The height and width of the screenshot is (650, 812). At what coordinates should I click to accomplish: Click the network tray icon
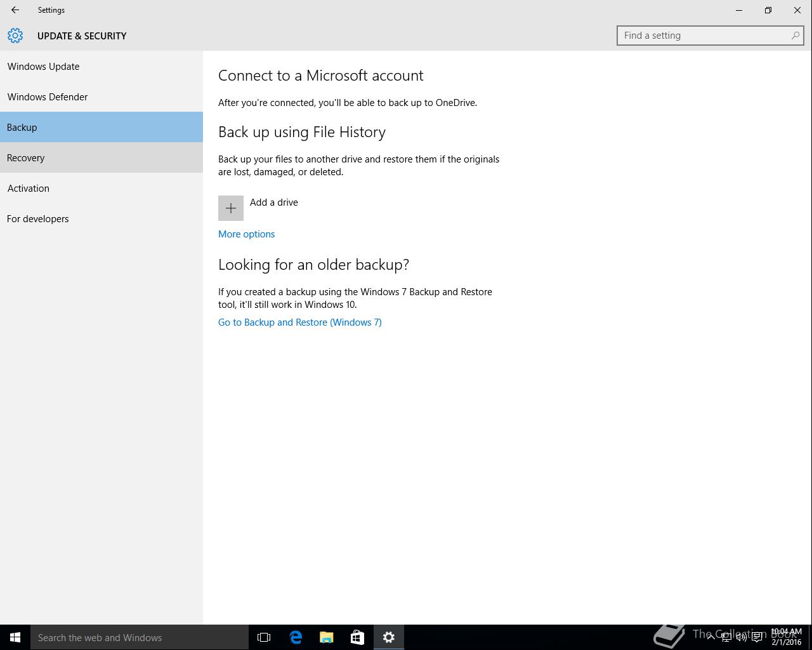click(x=726, y=637)
